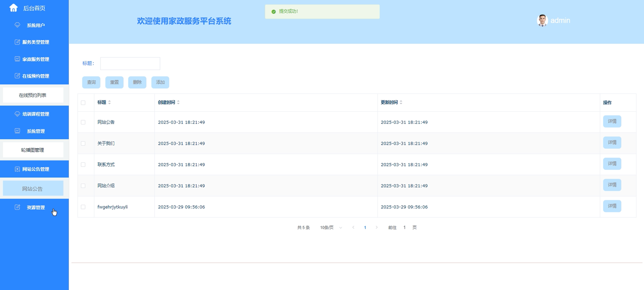
Task: Open 详情 for the 联系方式 row
Action: 612,164
